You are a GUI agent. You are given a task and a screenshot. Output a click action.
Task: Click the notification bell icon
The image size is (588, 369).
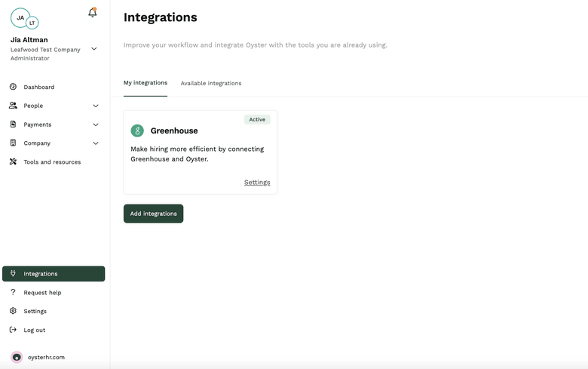[93, 13]
